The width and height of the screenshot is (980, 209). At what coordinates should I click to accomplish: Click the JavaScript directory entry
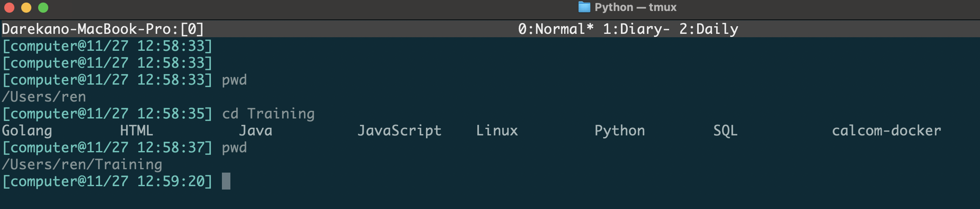click(399, 131)
